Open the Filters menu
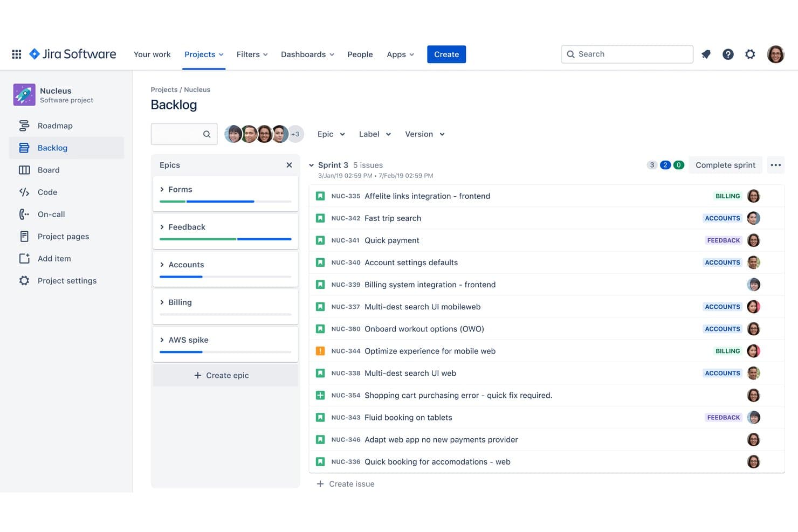 click(x=252, y=54)
